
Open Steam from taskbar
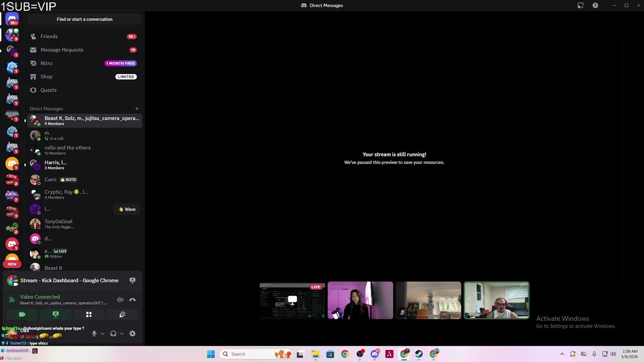(419, 354)
